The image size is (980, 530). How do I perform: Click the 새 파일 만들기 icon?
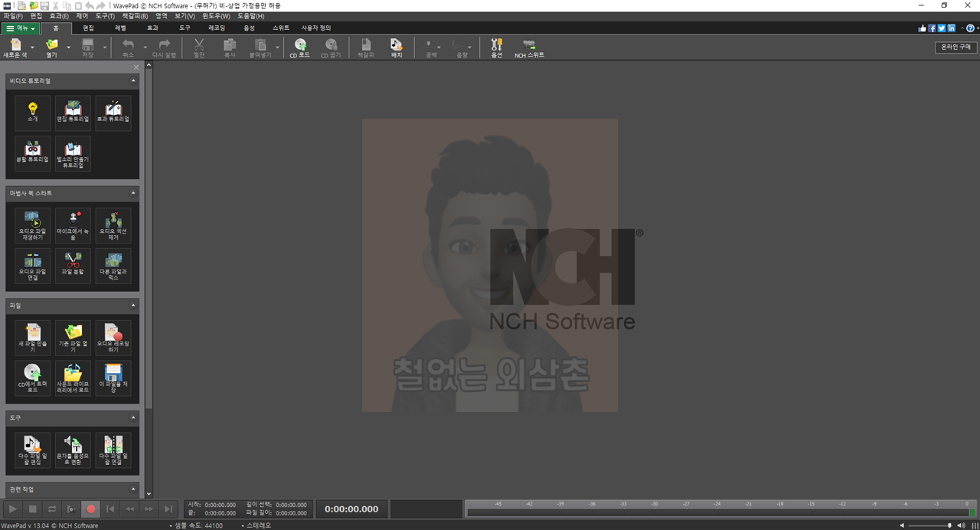pyautogui.click(x=33, y=338)
